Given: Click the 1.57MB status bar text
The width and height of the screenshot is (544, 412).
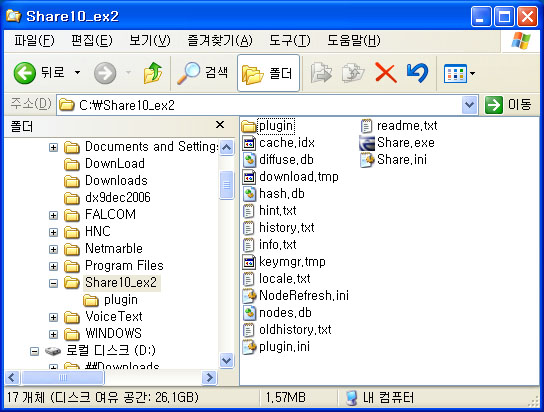Looking at the screenshot, I should (x=286, y=397).
